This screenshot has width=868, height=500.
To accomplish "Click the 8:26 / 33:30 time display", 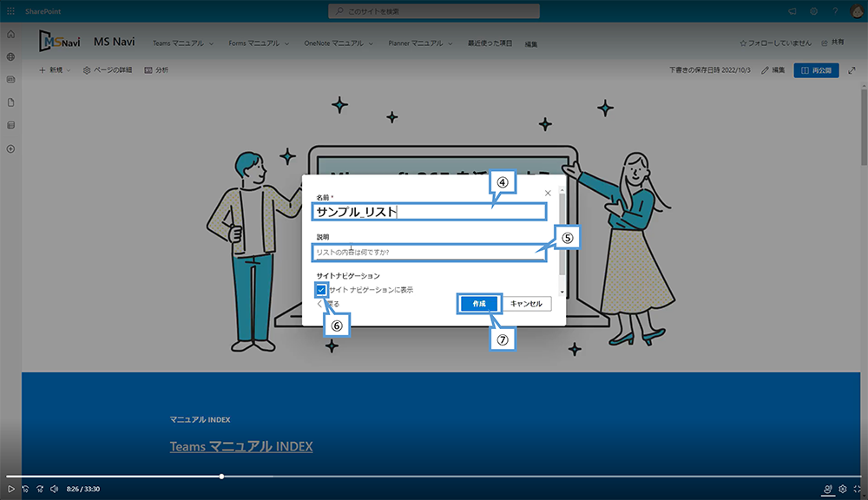I will pos(83,489).
